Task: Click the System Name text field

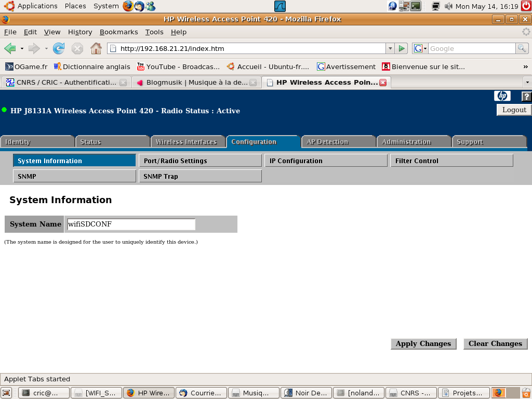Action: pyautogui.click(x=131, y=224)
